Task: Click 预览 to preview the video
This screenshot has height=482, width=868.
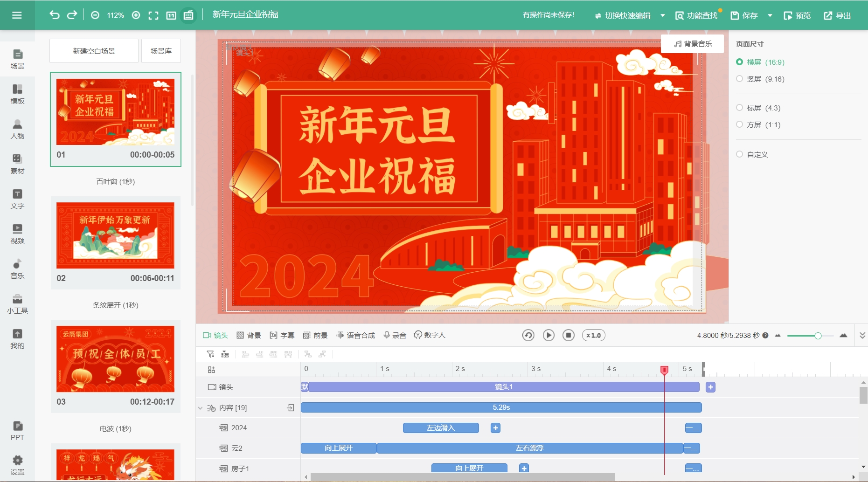Action: pos(797,15)
